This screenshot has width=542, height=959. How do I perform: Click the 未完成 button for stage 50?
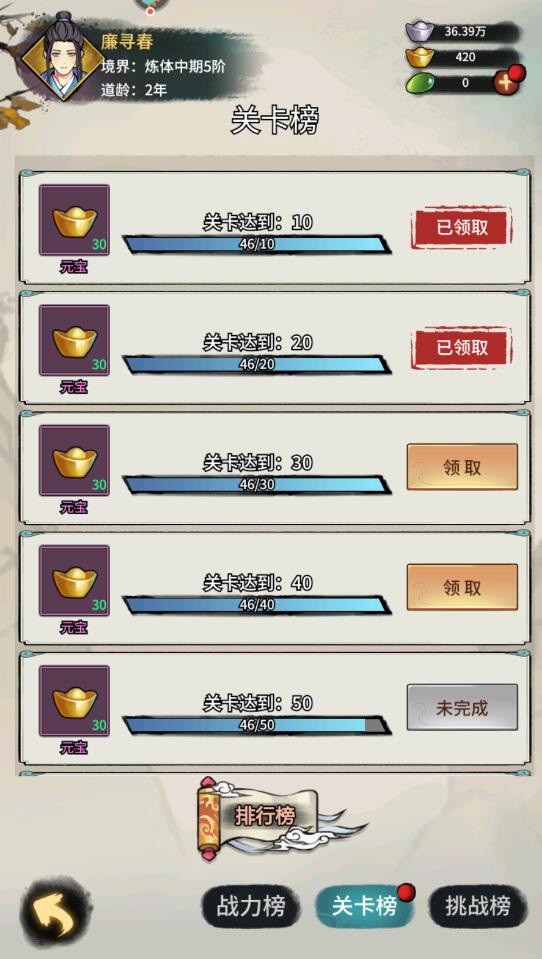point(462,708)
